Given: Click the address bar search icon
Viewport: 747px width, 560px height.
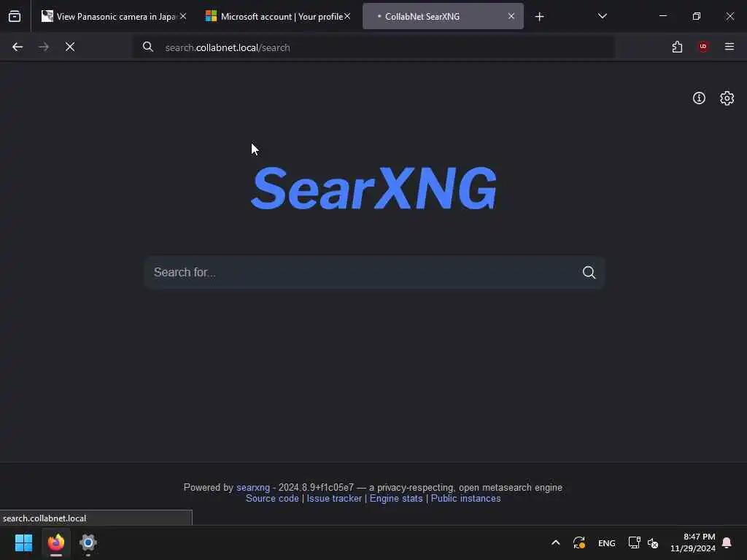Looking at the screenshot, I should tap(148, 47).
